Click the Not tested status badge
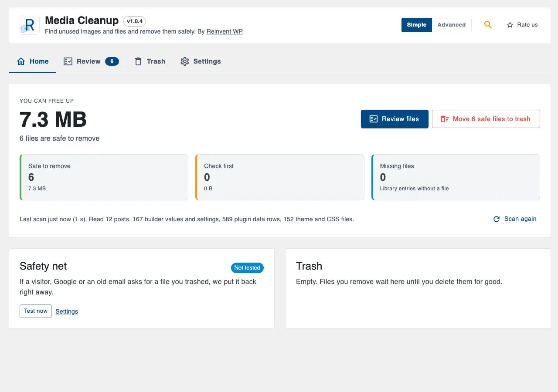The width and height of the screenshot is (558, 392). point(247,268)
